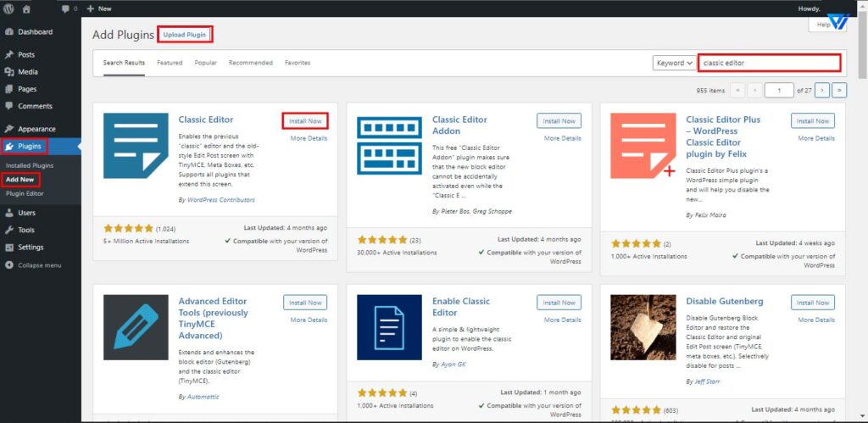Go to last results page
Viewport: 868px width, 423px height.
point(839,90)
